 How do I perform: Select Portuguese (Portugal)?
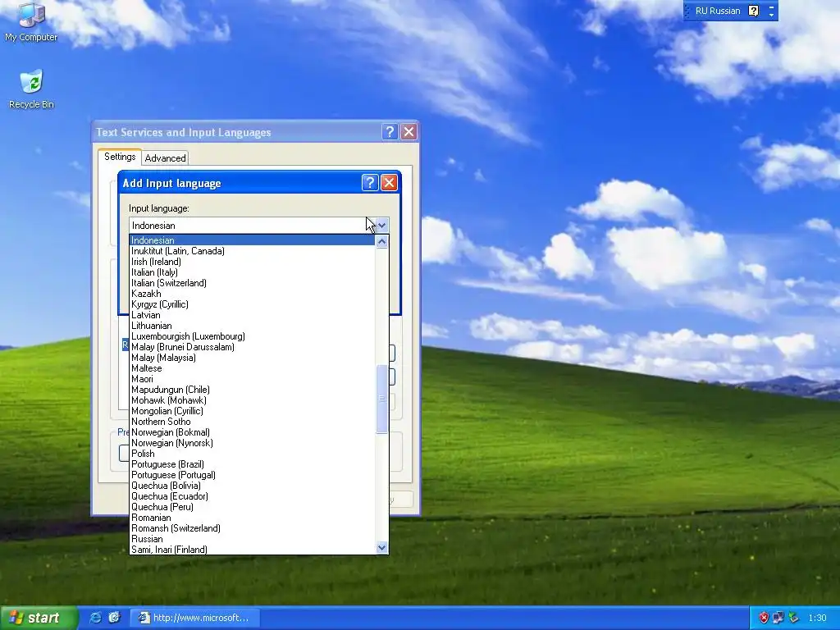[253, 475]
